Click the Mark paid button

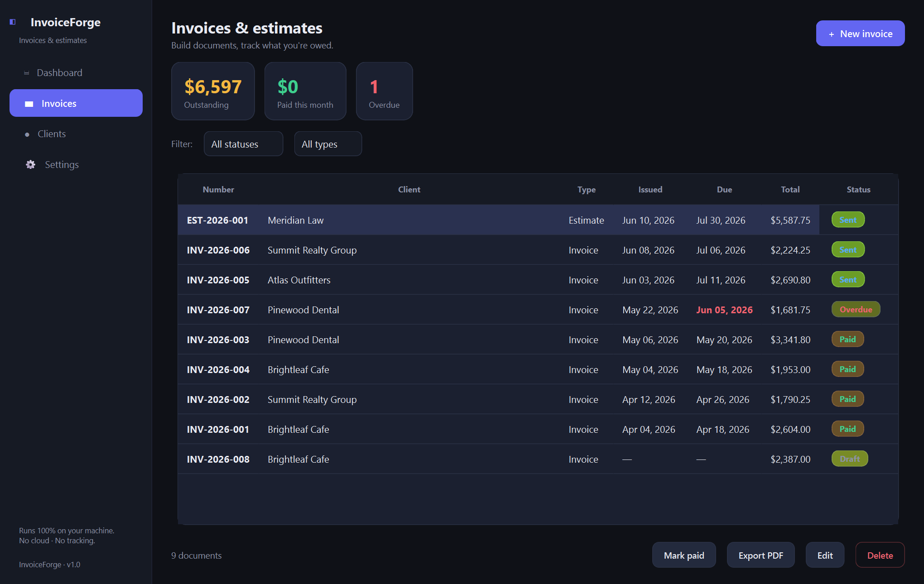(684, 555)
